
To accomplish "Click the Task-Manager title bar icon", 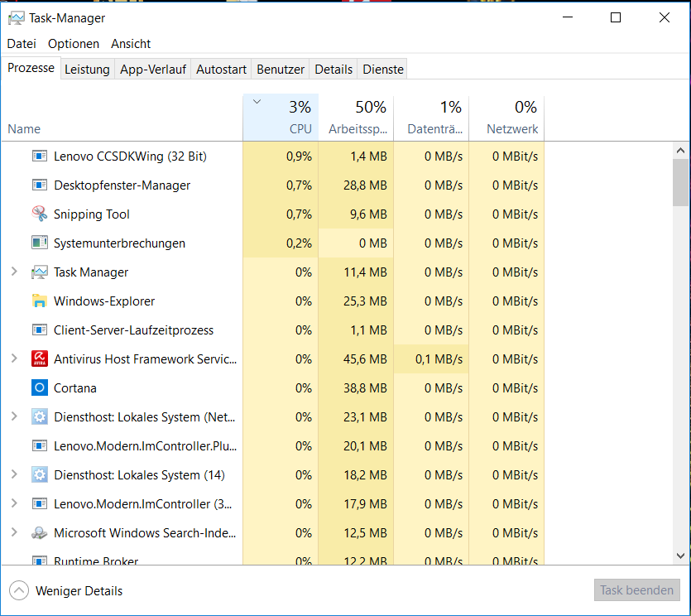I will coord(17,18).
